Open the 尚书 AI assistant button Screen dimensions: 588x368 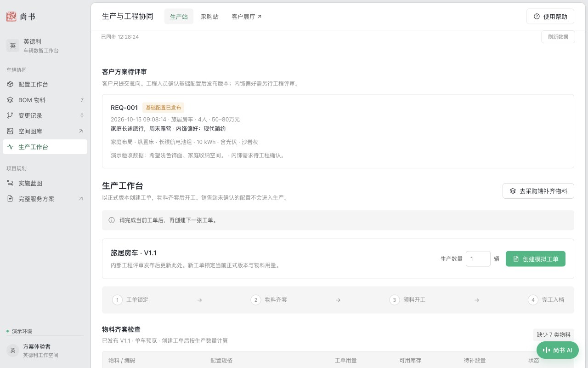[558, 350]
